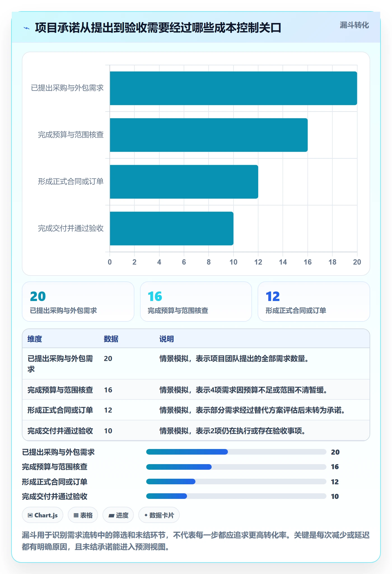Click the 已提出采购与外包需求 table row label

coord(60,364)
